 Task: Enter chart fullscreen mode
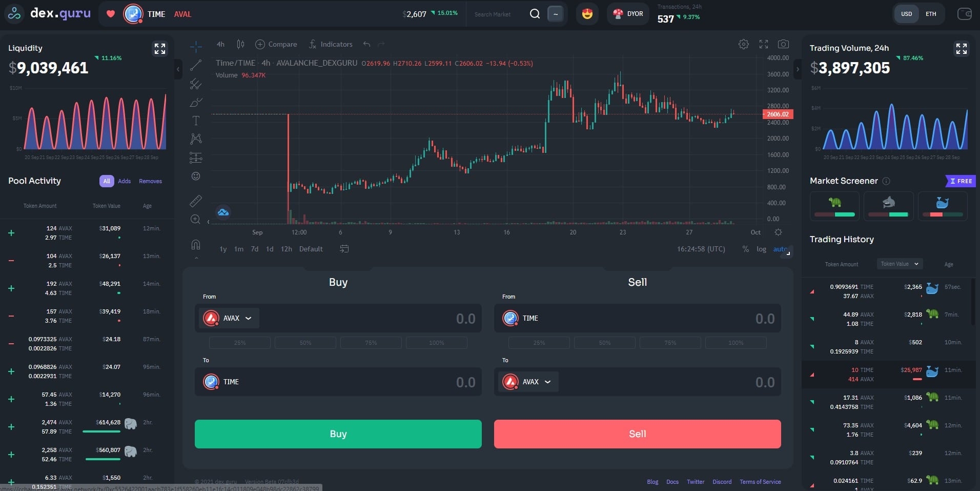pos(764,44)
